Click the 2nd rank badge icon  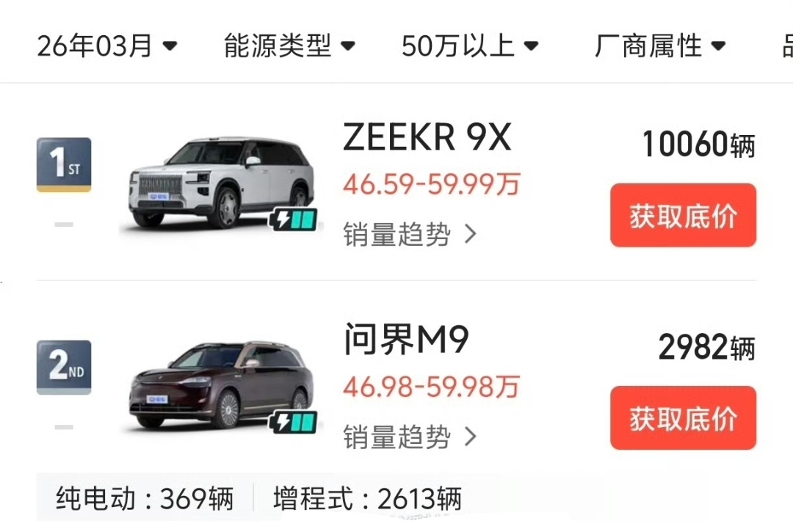pos(64,368)
